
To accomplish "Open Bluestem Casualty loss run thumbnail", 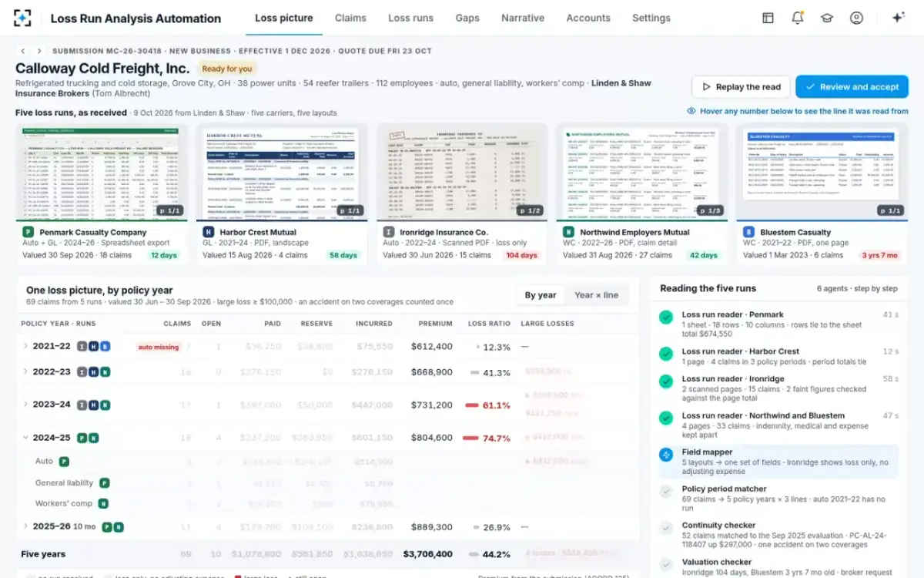I will (x=822, y=173).
